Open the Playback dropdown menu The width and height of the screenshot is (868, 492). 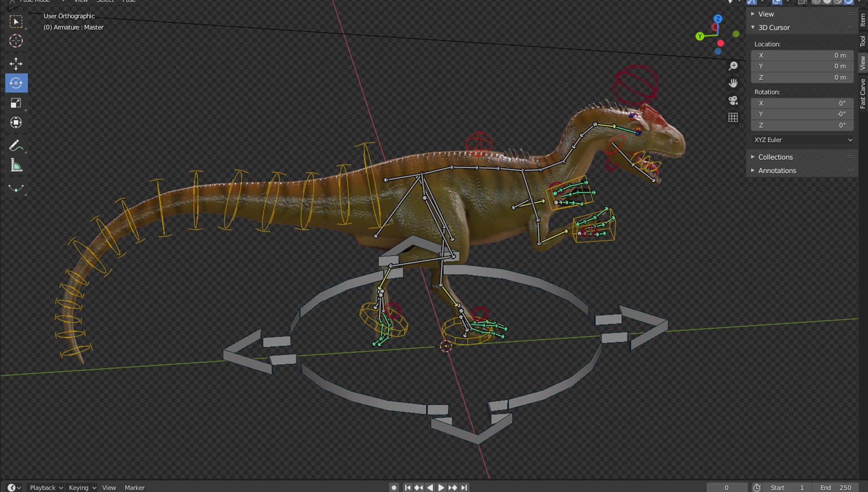coord(46,487)
